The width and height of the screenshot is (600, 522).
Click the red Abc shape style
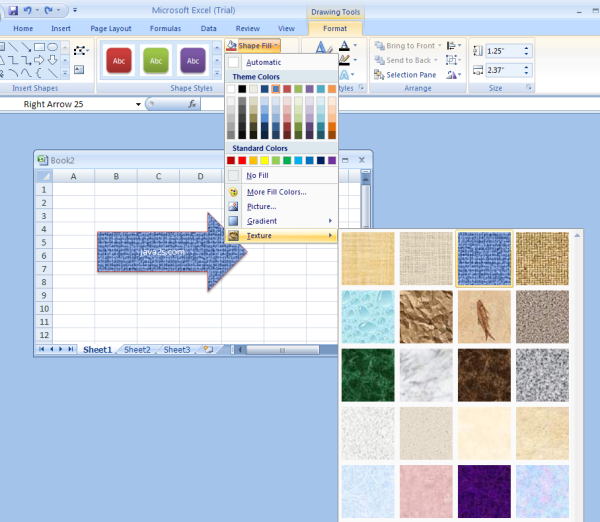118,61
